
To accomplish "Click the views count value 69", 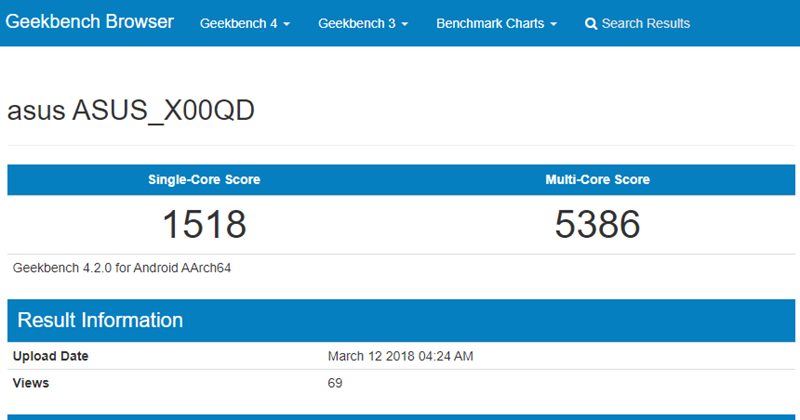I will 335,383.
